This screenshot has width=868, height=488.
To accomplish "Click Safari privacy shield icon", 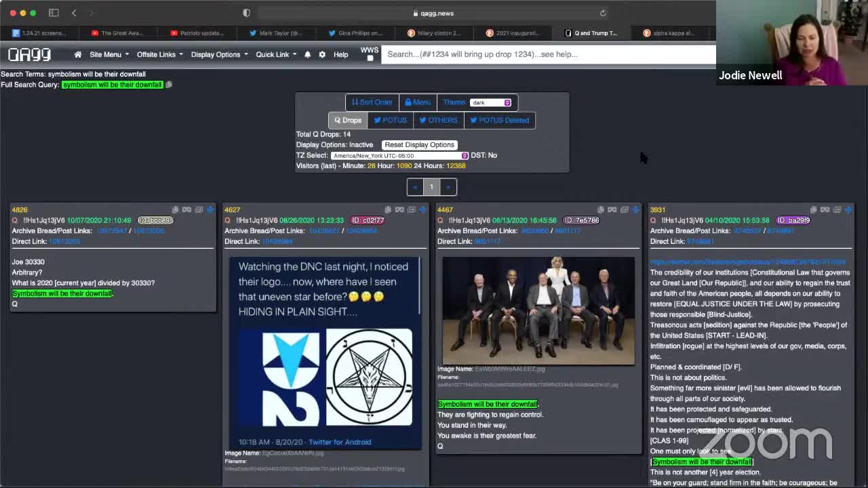I will point(246,13).
